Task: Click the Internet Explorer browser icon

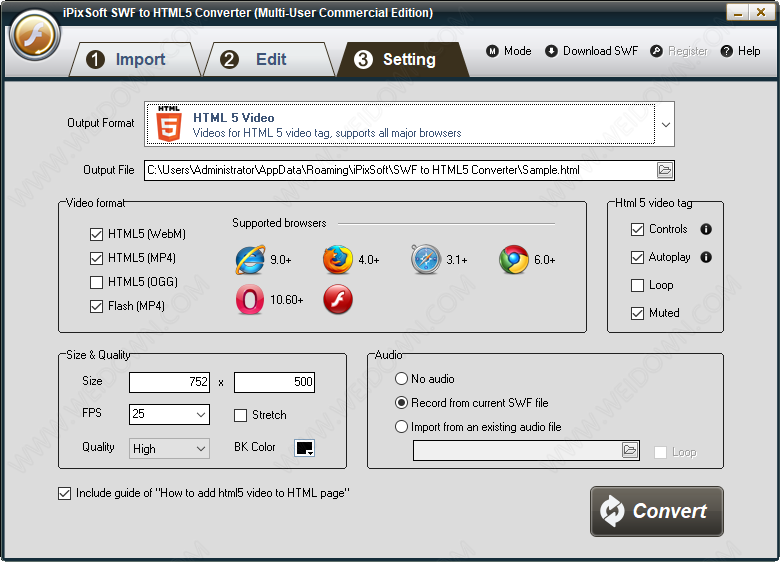Action: (x=250, y=260)
